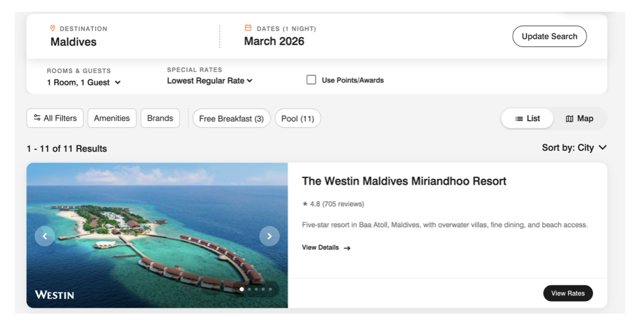644x329 pixels.
Task: Click the Update Search button
Action: [550, 36]
